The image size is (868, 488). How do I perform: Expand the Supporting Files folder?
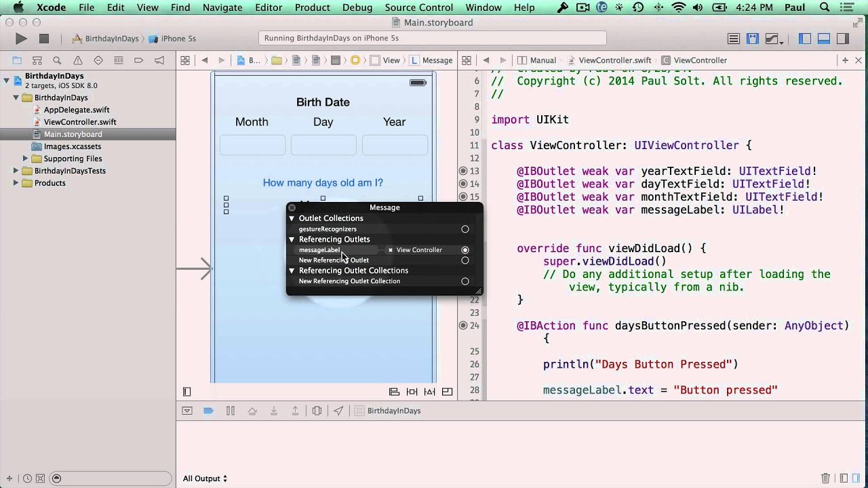pyautogui.click(x=27, y=159)
